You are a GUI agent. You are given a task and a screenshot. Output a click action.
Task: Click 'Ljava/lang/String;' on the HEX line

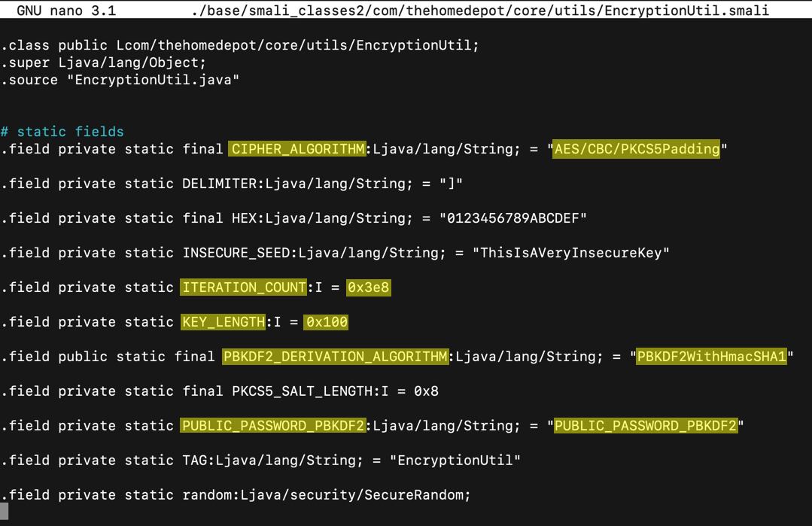(x=339, y=218)
